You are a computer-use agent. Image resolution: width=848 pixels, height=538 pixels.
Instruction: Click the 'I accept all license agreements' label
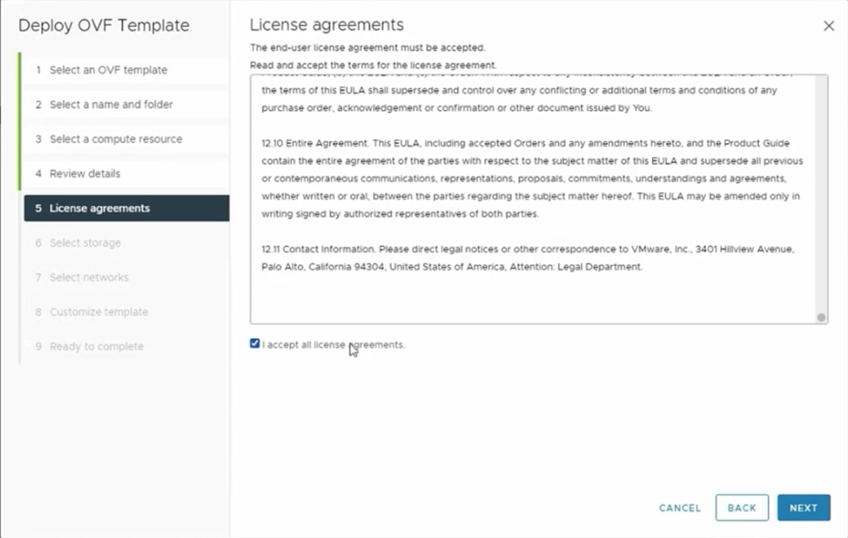pos(334,345)
